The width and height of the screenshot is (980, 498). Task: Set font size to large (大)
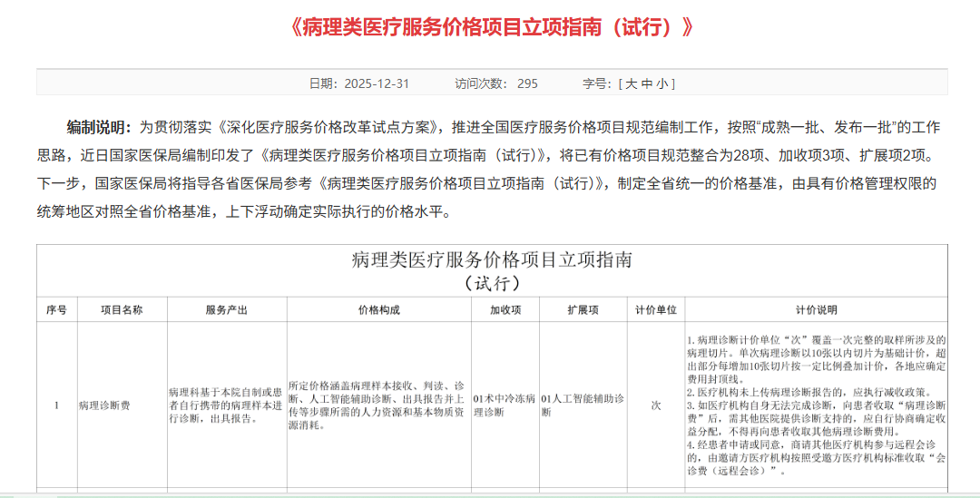tap(630, 83)
